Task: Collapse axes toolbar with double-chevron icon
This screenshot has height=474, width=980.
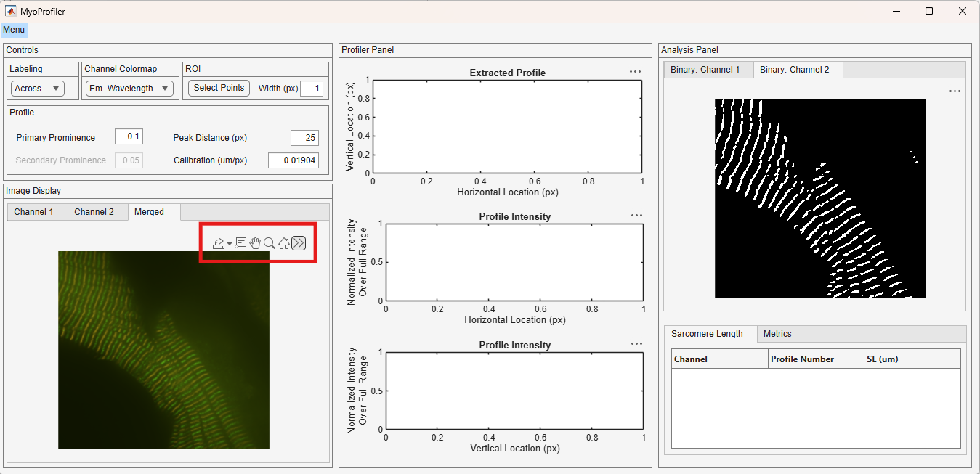Action: point(299,243)
